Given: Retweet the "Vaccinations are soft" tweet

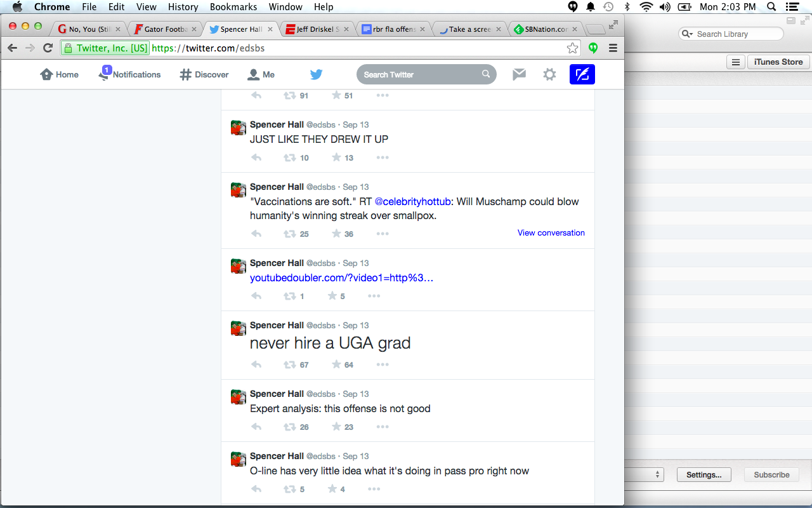Looking at the screenshot, I should pos(289,234).
